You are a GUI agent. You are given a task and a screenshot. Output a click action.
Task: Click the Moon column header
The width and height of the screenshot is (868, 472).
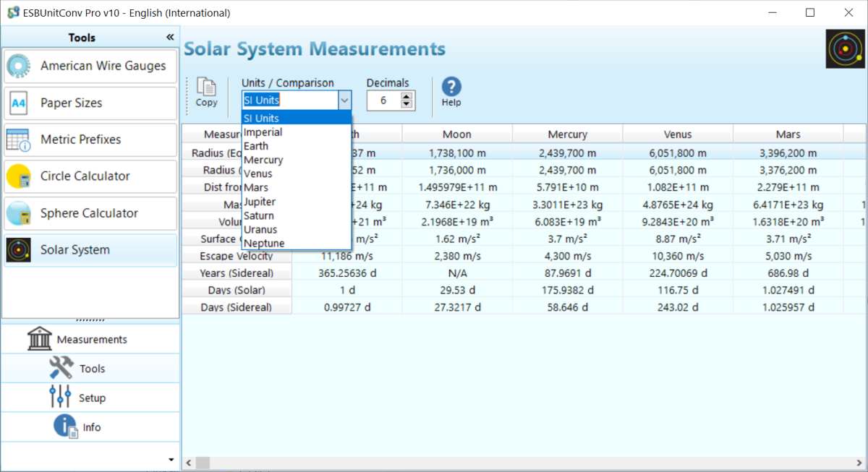click(457, 134)
